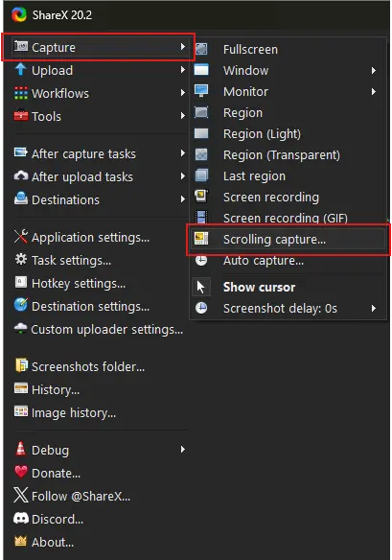Open the Screenshots folder... entry

pyautogui.click(x=100, y=366)
